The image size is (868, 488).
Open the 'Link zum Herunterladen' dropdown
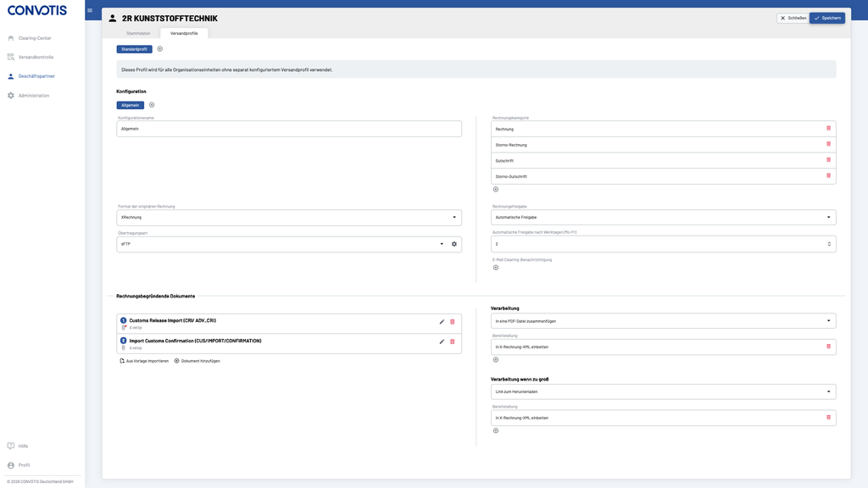point(663,391)
